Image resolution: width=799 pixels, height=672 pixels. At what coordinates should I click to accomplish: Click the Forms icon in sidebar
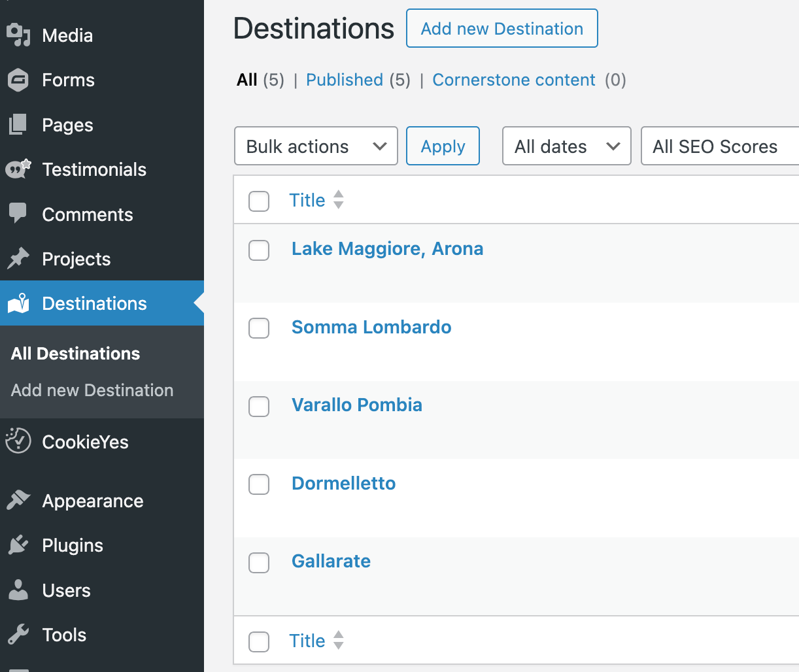tap(18, 80)
